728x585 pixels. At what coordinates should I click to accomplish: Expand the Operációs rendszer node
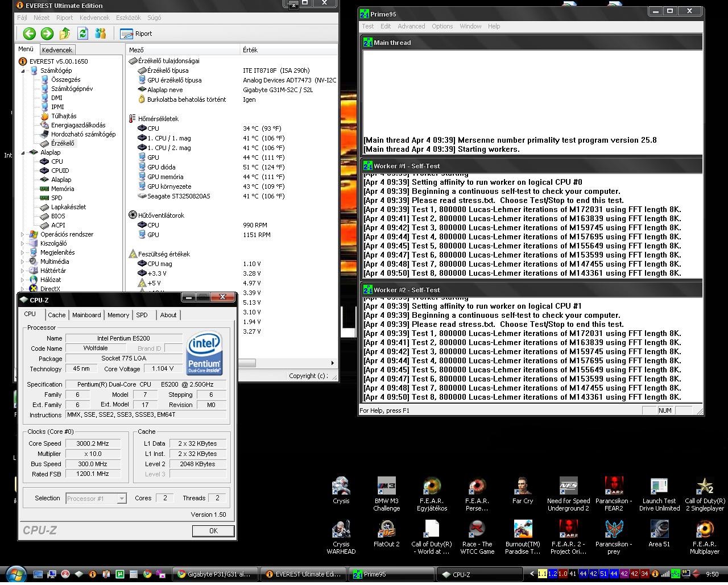click(x=23, y=234)
